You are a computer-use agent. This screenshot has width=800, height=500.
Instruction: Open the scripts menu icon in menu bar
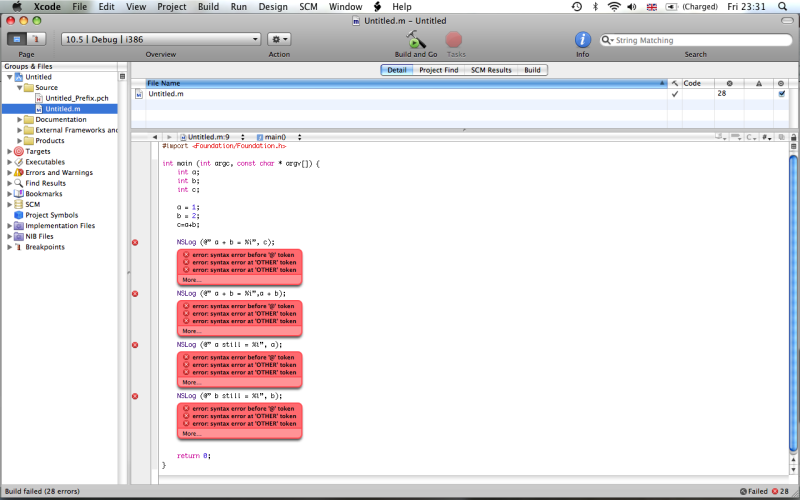(x=378, y=7)
